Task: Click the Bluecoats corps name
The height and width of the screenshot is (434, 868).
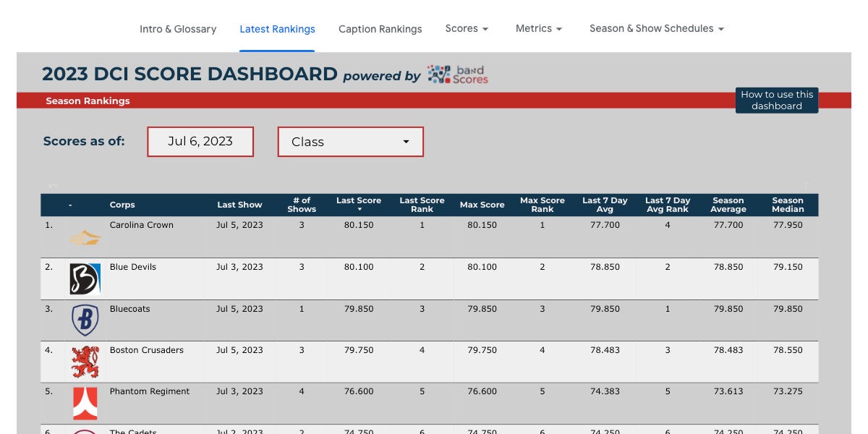Action: [130, 309]
